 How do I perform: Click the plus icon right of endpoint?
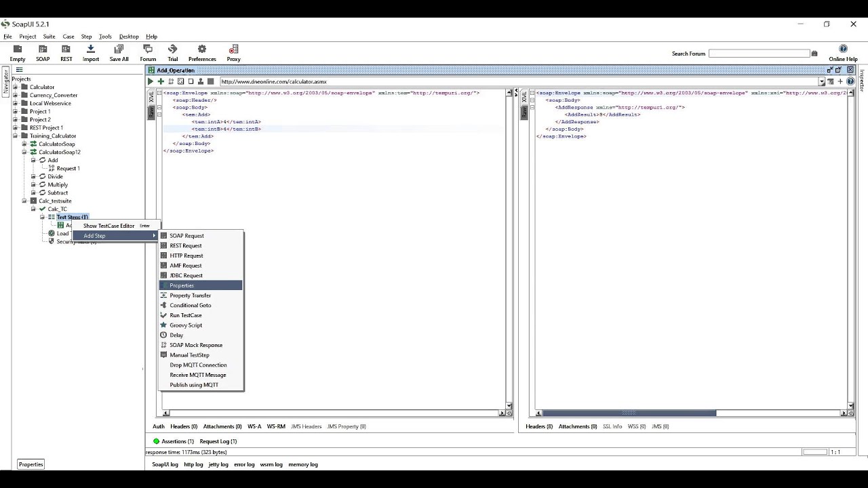[840, 81]
